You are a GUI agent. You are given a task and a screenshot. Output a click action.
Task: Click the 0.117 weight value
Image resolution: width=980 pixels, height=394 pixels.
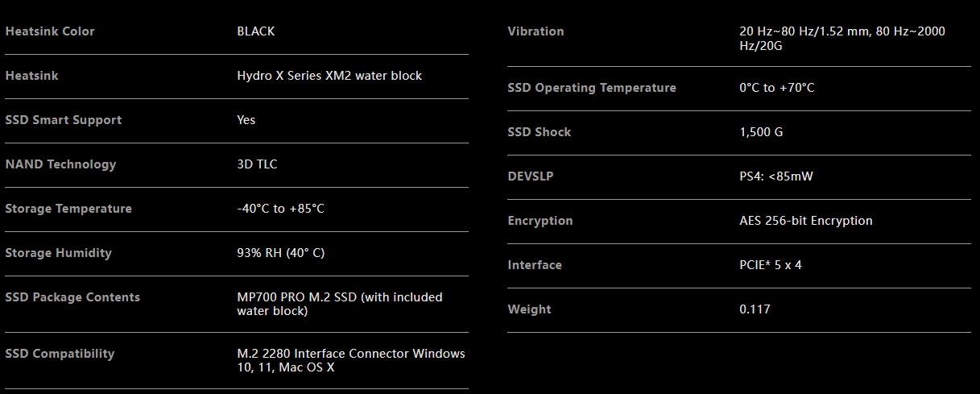click(x=755, y=309)
